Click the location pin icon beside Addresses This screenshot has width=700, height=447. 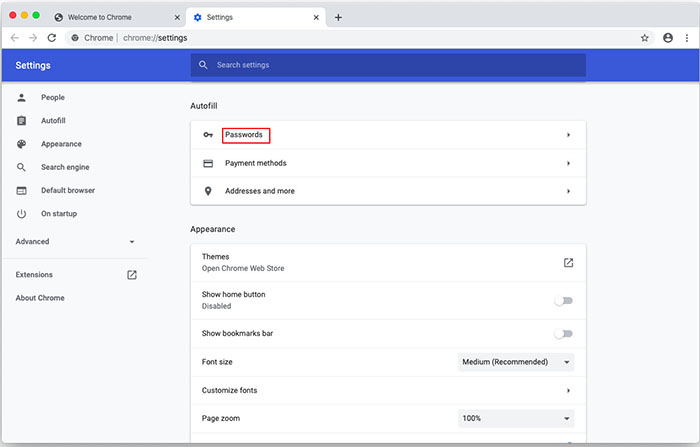pyautogui.click(x=208, y=191)
